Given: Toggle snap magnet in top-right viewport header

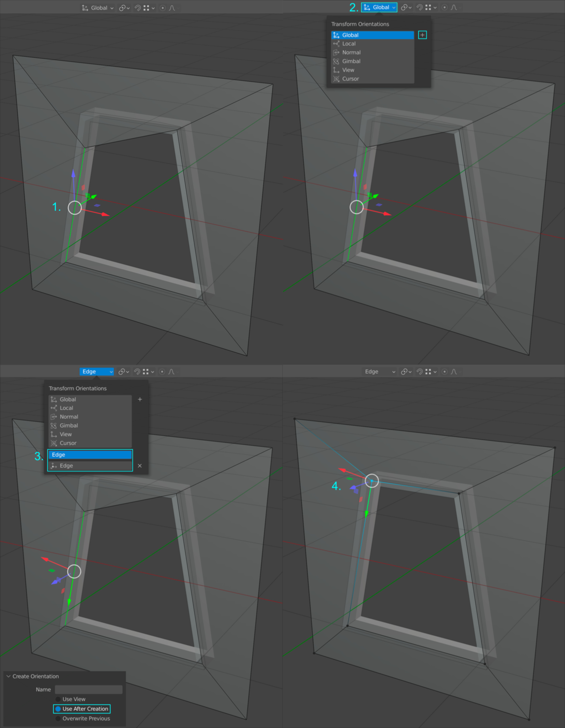Looking at the screenshot, I should pos(420,7).
